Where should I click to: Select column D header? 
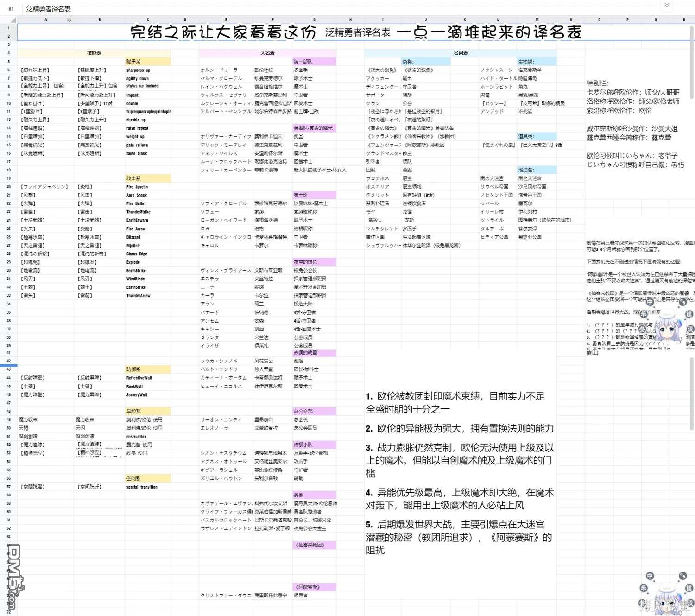[185, 19]
